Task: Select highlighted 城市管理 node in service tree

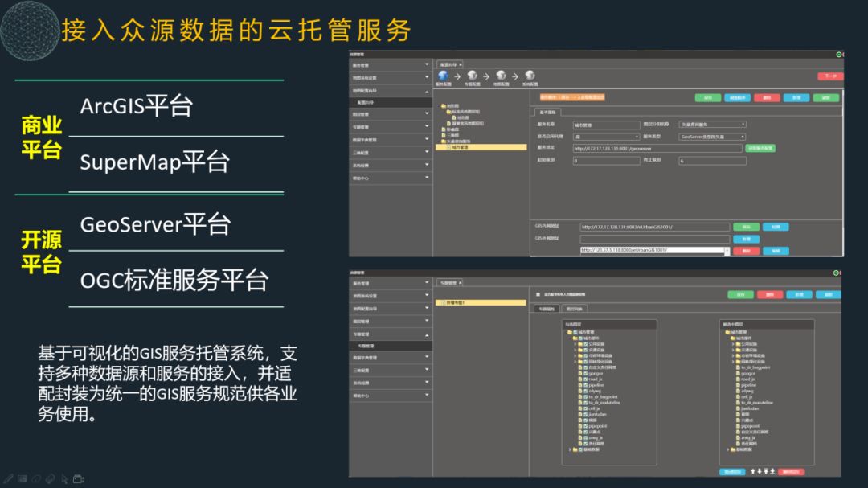Action: point(481,147)
